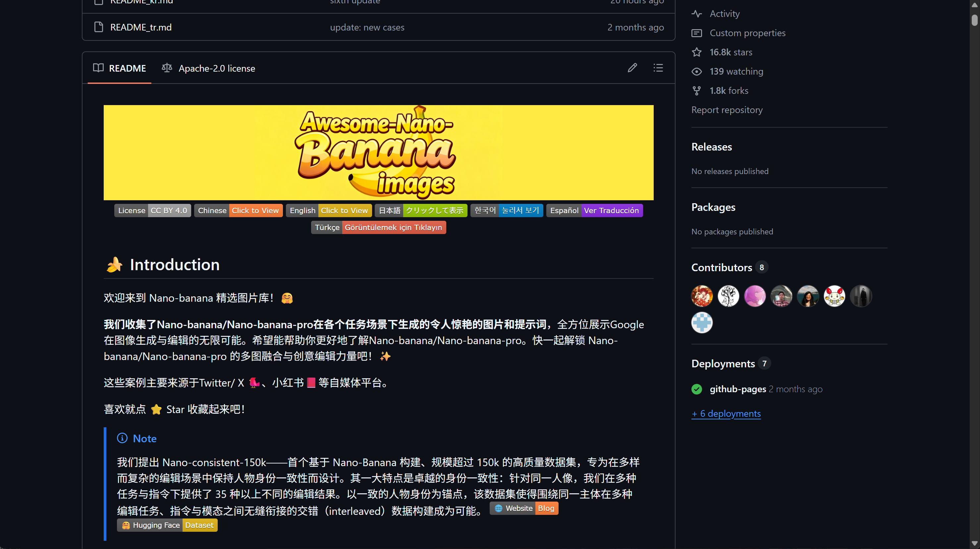Show the + 6 deployments link
Viewport: 980px width, 549px height.
coord(726,413)
